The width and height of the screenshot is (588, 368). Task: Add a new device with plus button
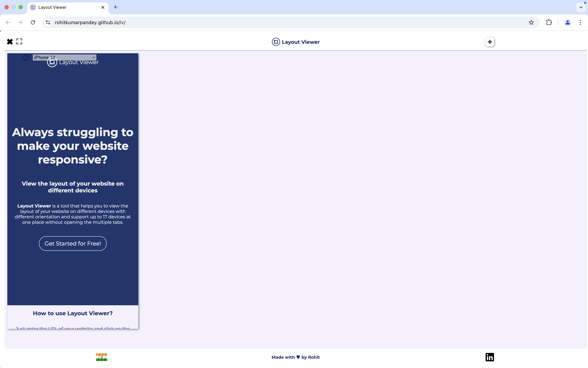point(490,42)
